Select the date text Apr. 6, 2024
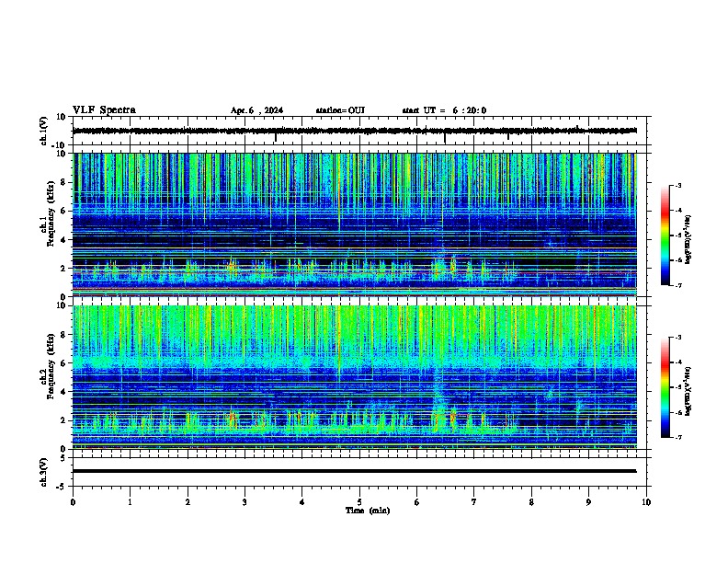The height and width of the screenshot is (563, 728). click(x=256, y=110)
